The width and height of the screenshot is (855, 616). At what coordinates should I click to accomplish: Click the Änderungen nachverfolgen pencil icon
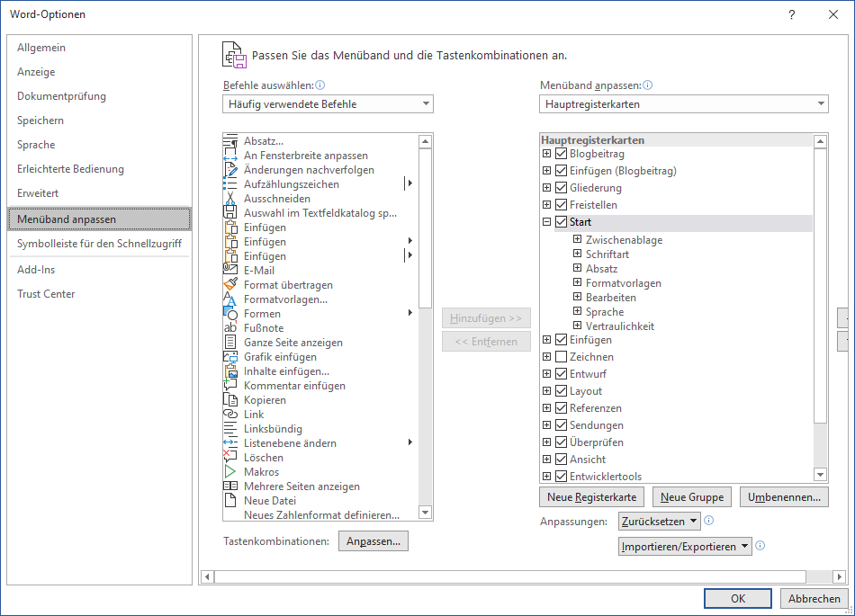(x=230, y=170)
